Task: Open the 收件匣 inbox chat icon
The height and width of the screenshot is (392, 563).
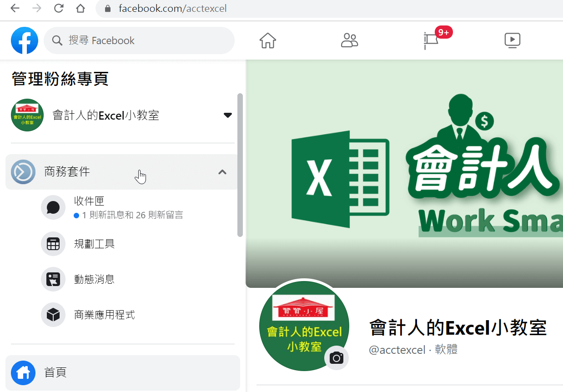Action: pos(53,208)
